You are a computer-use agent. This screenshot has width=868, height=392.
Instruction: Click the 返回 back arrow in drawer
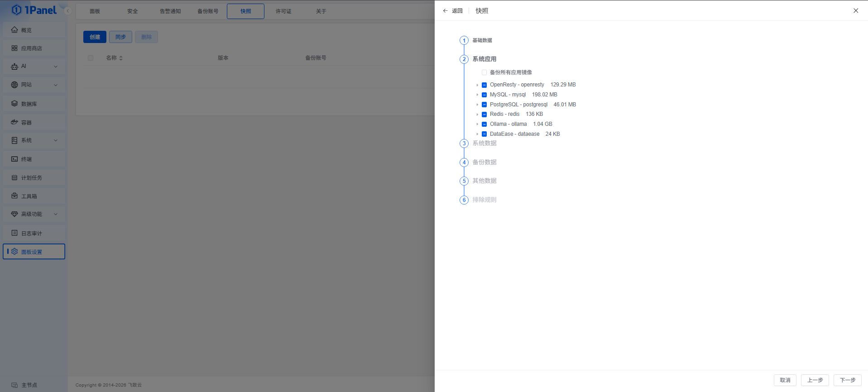(x=445, y=10)
